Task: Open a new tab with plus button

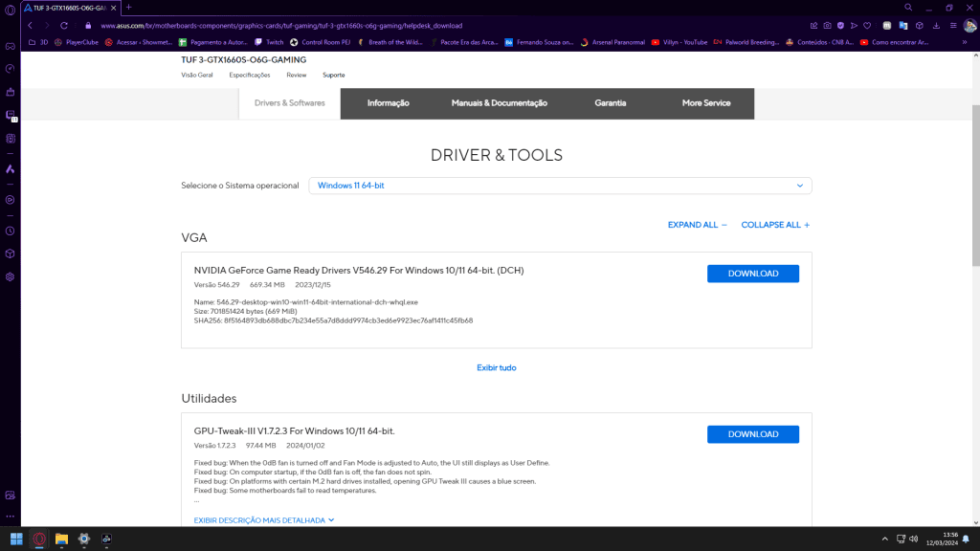Action: [x=129, y=8]
